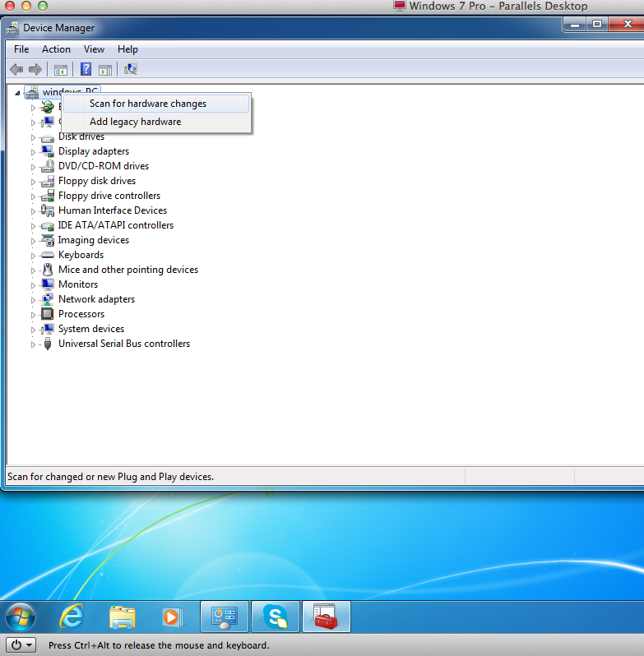Expand the Network adapters node

pos(33,300)
